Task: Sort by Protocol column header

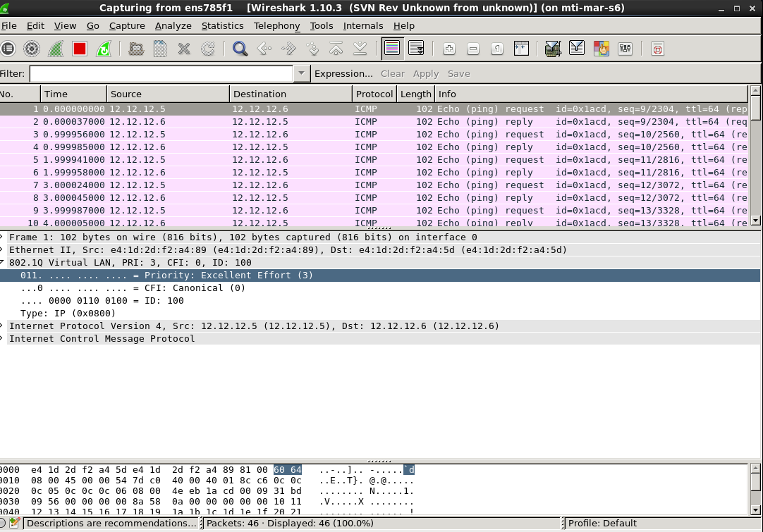Action: point(374,94)
